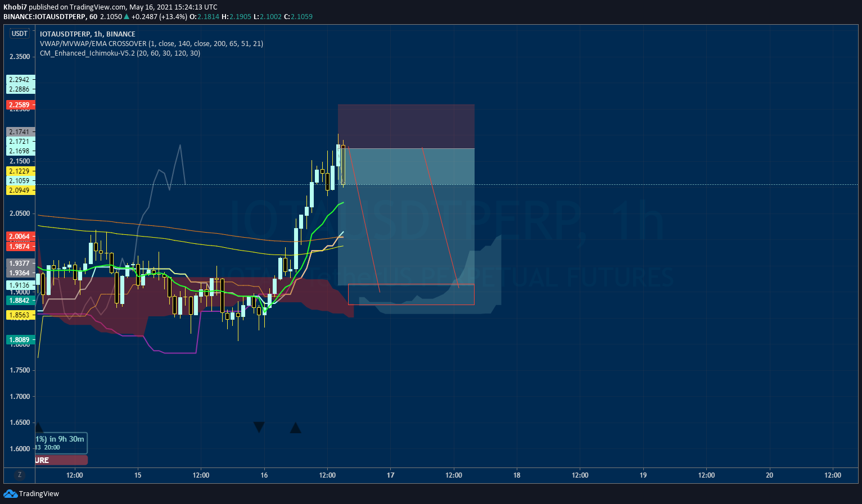Click the Khobi7 author name in header
This screenshot has width=862, height=504.
pyautogui.click(x=15, y=7)
